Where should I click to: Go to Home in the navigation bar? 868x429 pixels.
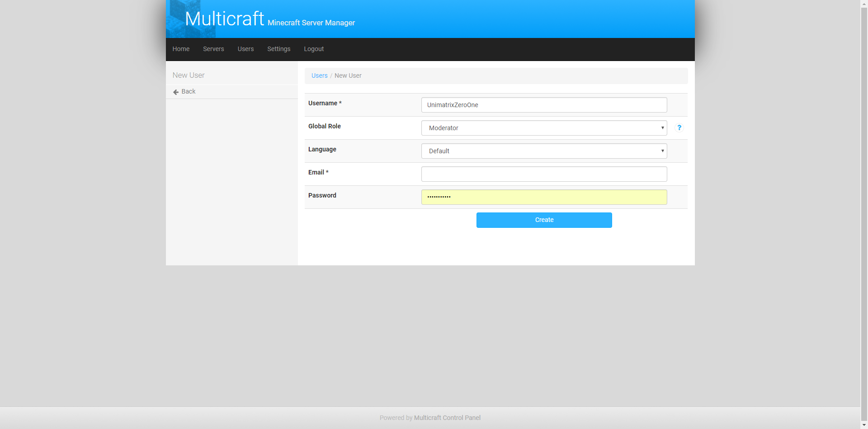click(181, 49)
